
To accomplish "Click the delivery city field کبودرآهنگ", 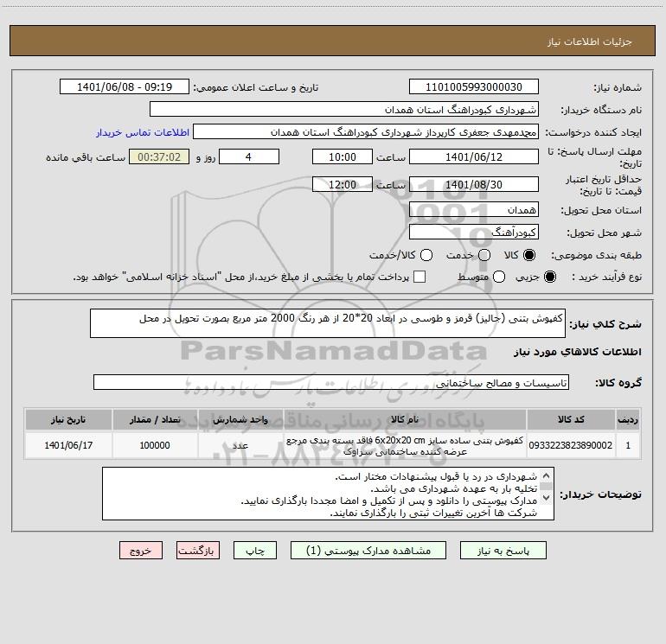I will point(474,233).
